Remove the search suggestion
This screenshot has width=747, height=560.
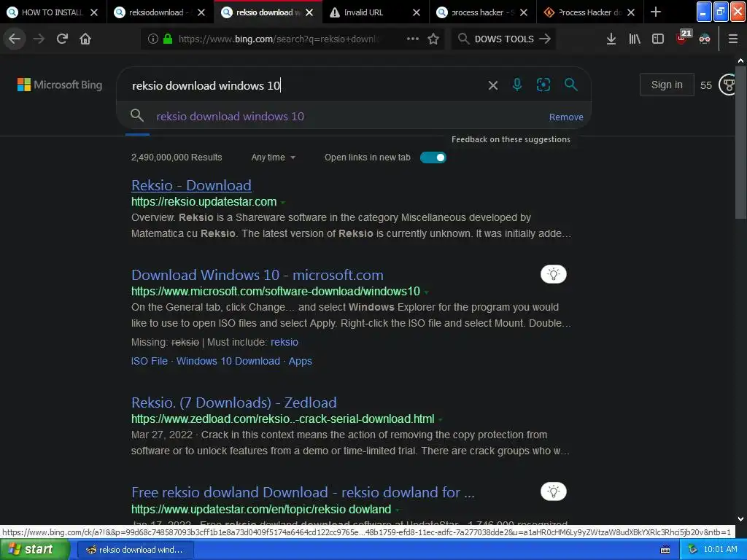(566, 117)
